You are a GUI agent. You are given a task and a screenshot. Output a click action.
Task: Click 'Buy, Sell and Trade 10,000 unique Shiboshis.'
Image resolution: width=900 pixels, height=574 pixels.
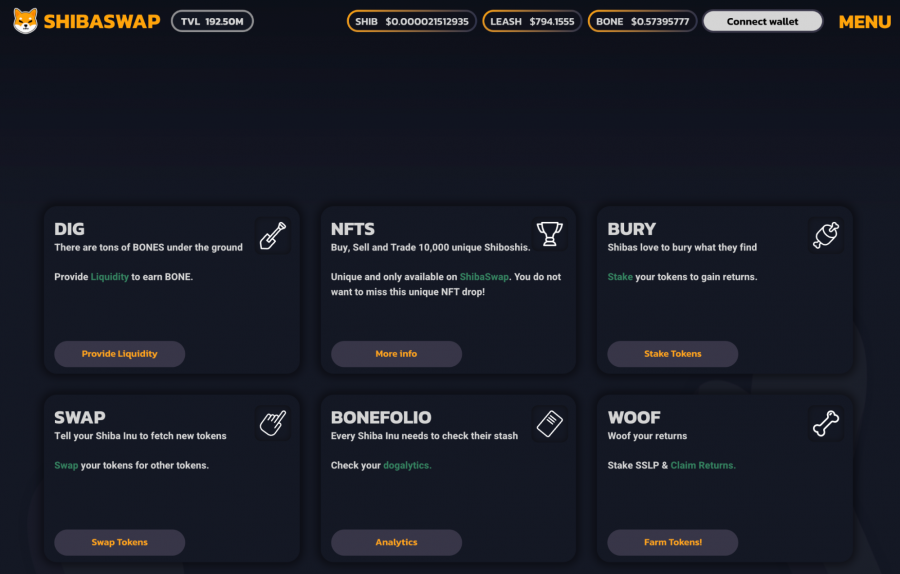(x=430, y=247)
